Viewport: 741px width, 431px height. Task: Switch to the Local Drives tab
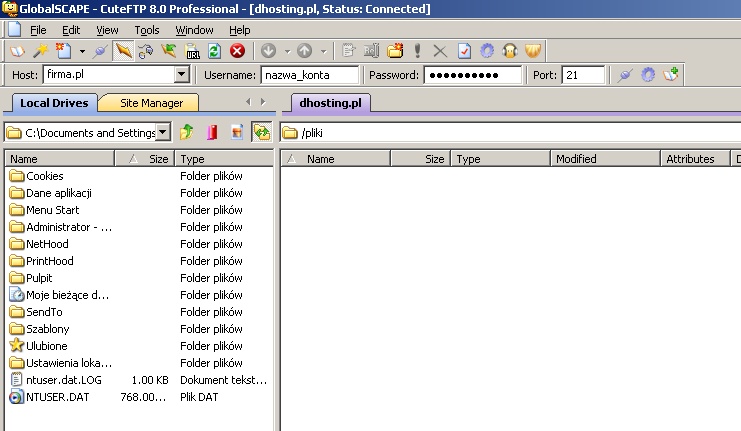click(x=54, y=103)
